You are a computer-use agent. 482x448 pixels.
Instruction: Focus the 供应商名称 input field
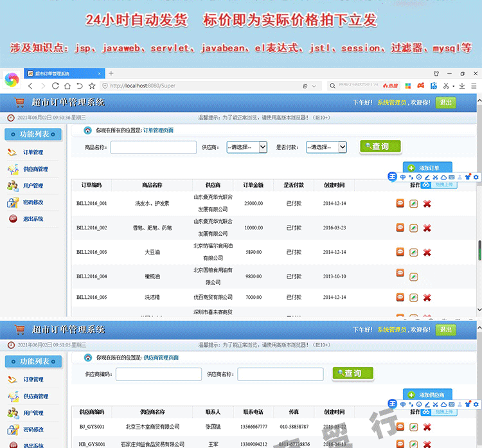tap(280, 374)
